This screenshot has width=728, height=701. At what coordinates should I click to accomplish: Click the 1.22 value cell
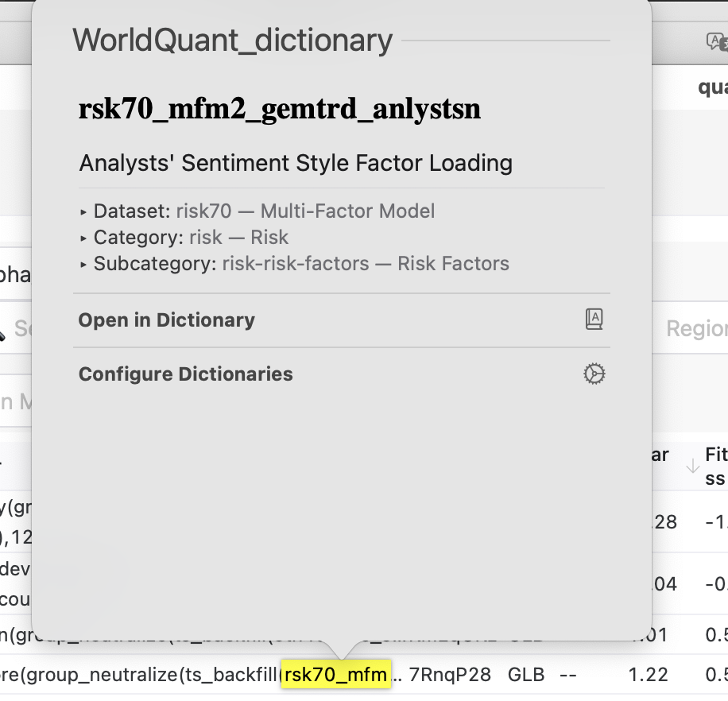(x=648, y=675)
